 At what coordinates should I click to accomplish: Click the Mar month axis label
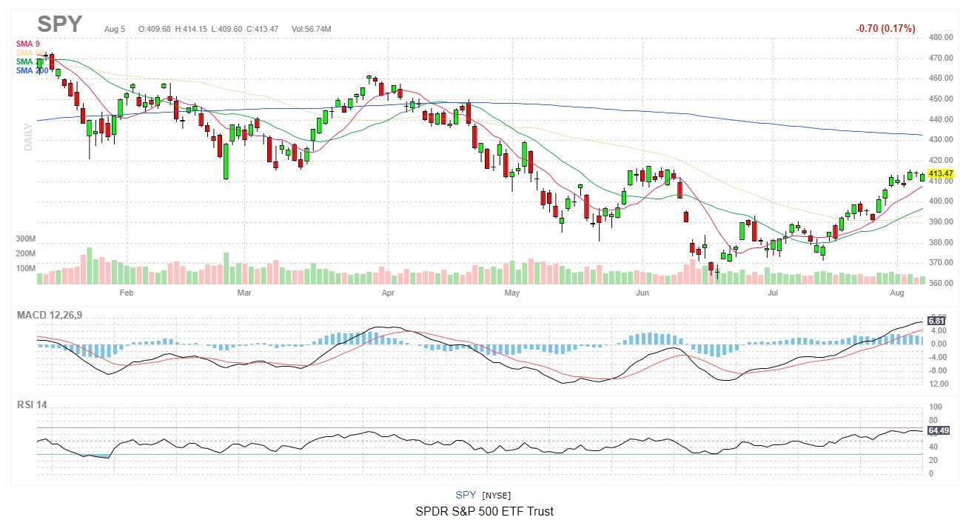(x=245, y=294)
